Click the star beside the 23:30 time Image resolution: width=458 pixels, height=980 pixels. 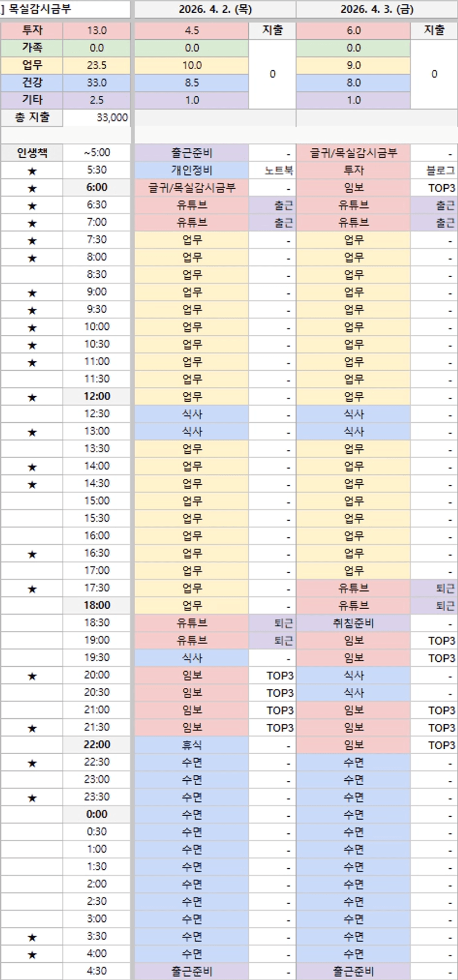tap(32, 797)
